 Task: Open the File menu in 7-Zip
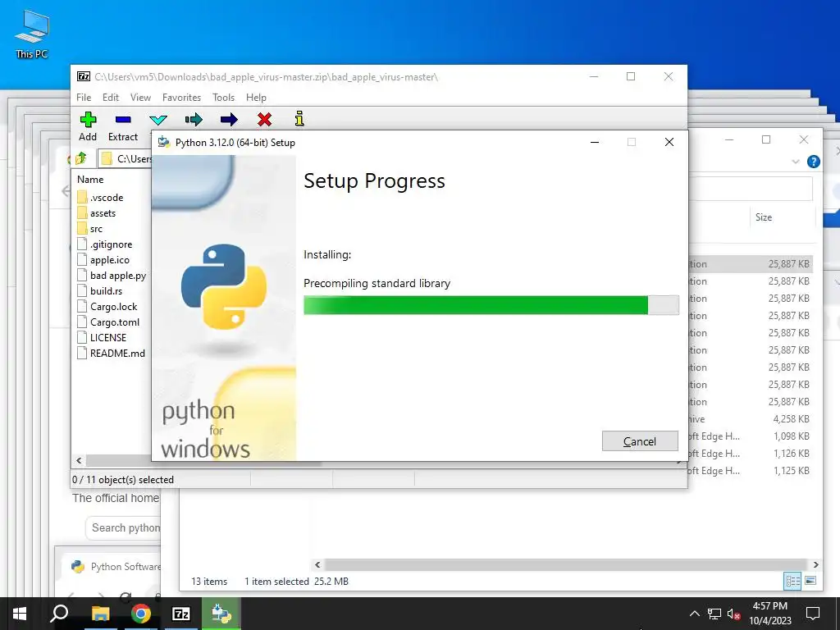pos(84,98)
